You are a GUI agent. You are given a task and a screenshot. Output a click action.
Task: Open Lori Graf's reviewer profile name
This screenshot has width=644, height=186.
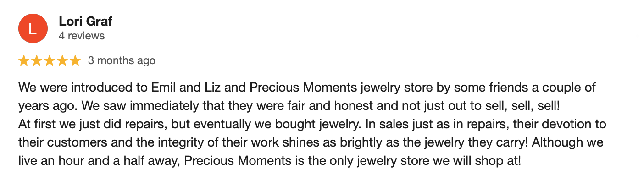pos(86,21)
